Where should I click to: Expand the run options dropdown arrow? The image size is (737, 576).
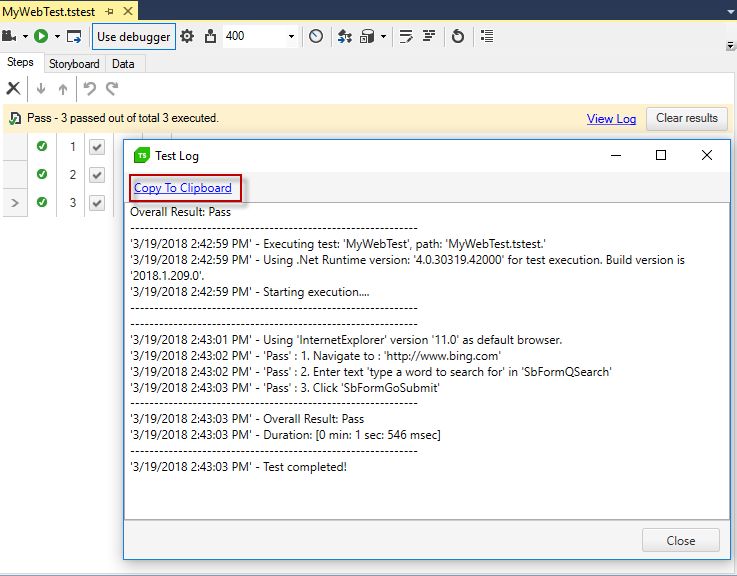[x=57, y=36]
